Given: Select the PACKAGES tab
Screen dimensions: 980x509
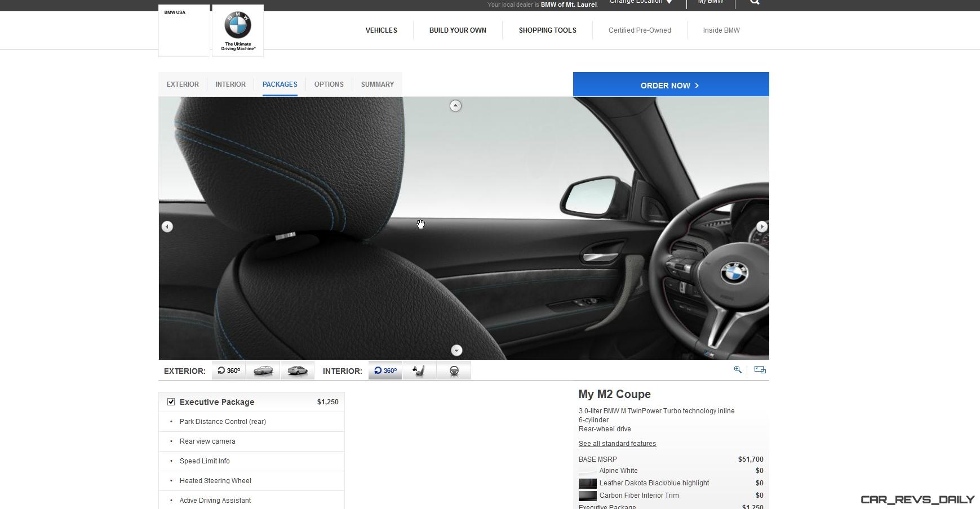Looking at the screenshot, I should click(x=280, y=84).
